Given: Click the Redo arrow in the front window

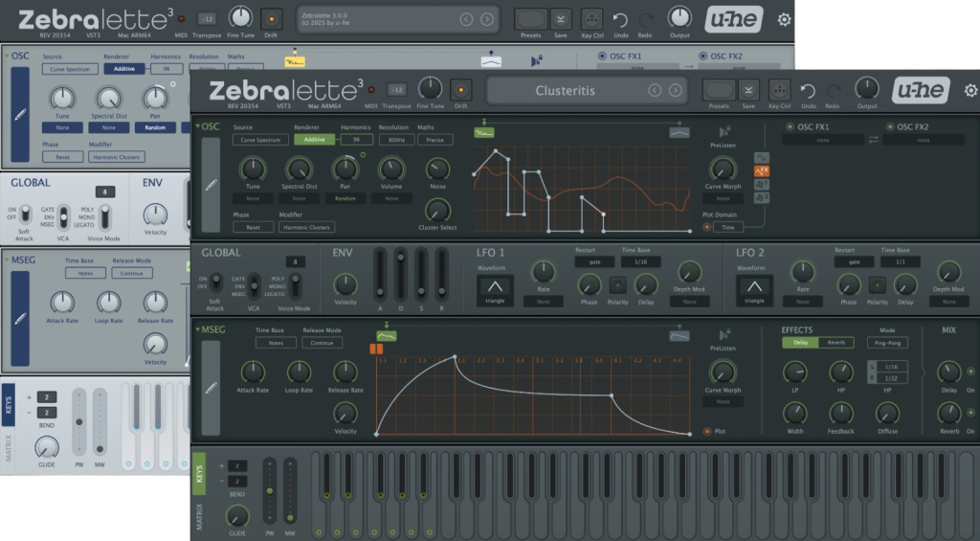Looking at the screenshot, I should [x=832, y=91].
